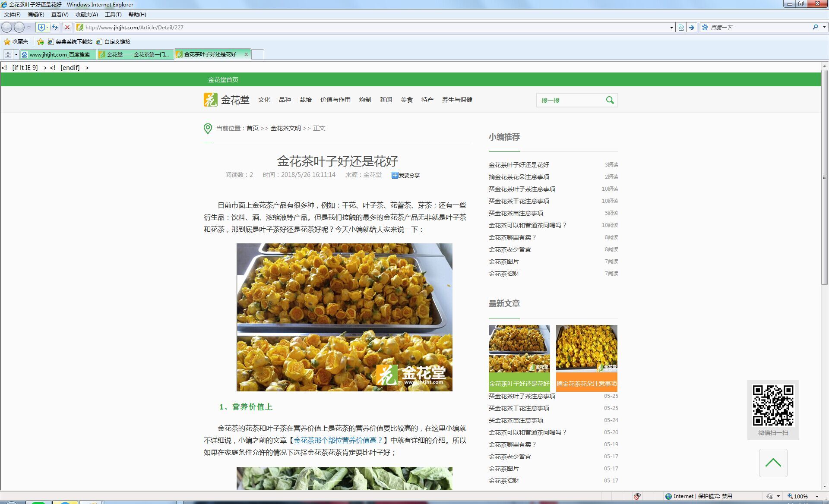The height and width of the screenshot is (504, 829).
Task: Click the browser URL address field
Action: click(376, 27)
